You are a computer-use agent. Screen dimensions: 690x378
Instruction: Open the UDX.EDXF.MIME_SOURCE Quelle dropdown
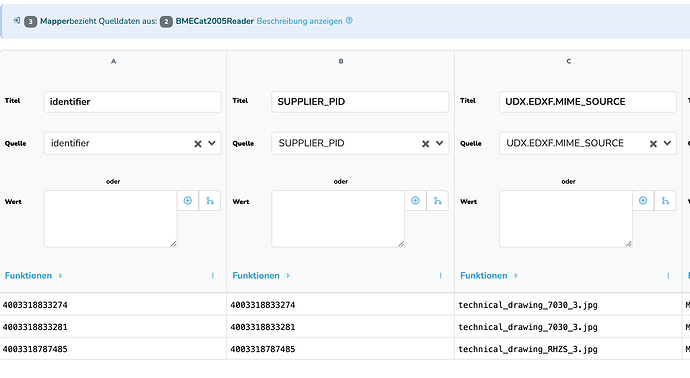667,143
